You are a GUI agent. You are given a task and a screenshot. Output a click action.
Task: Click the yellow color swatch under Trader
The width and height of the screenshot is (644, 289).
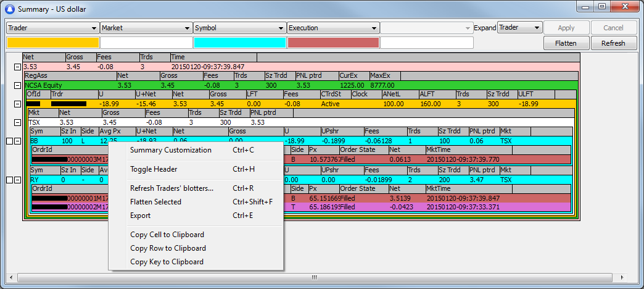coord(52,43)
